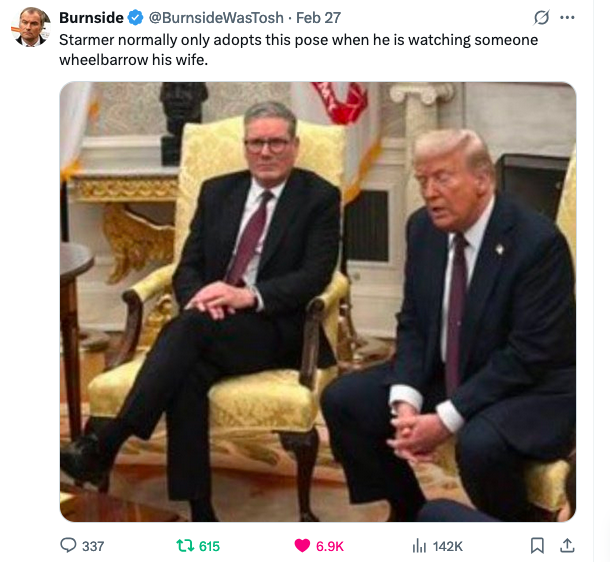Screen dimensions: 610x562
Task: Toggle the bookmark icon
Action: (537, 545)
